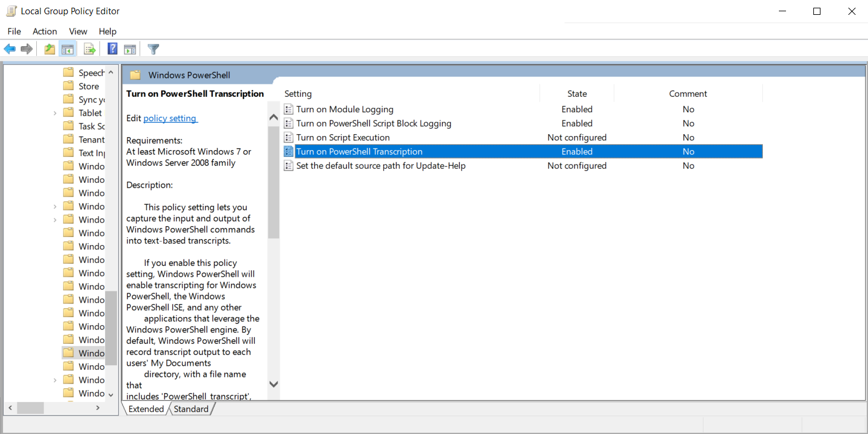
Task: Click the Edit policy setting link
Action: point(170,118)
